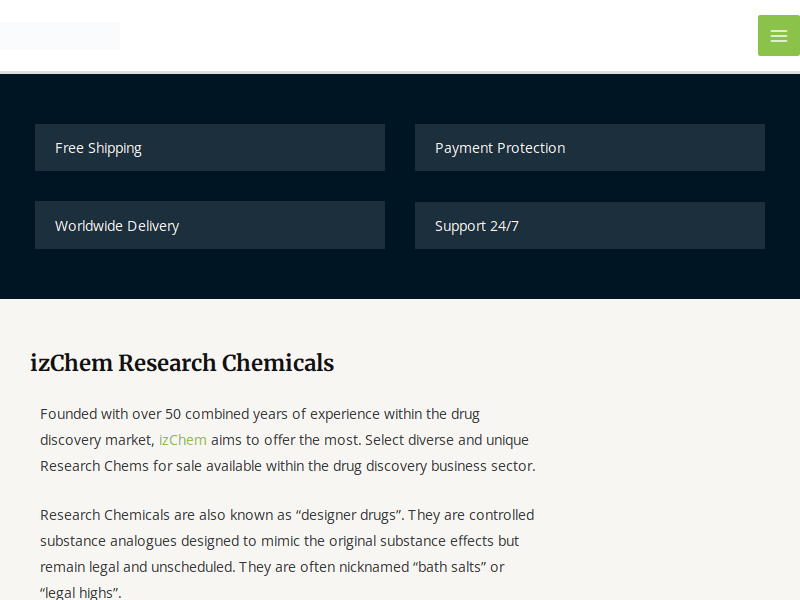This screenshot has height=600, width=800.
Task: Select the Support 24/7 feature panel
Action: (x=589, y=225)
